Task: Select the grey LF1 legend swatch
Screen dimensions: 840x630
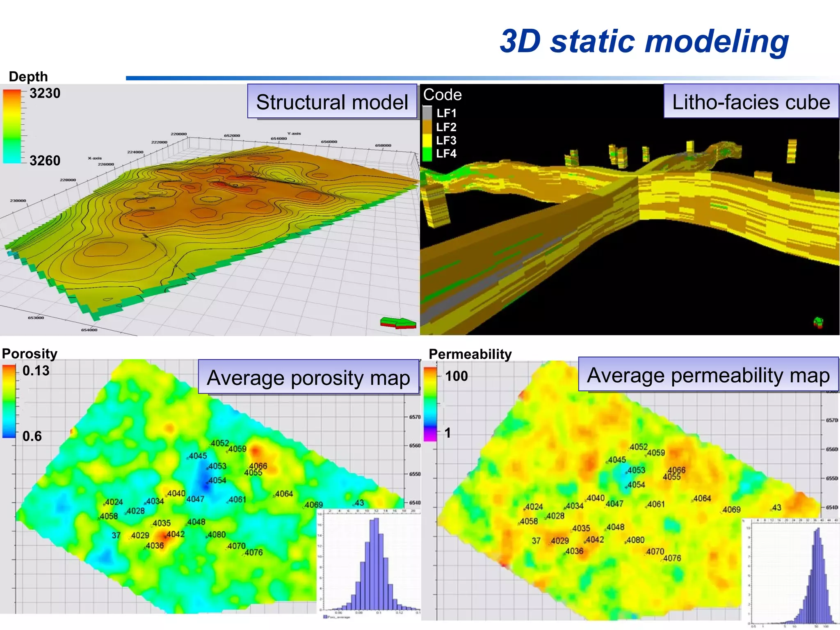Action: point(427,113)
